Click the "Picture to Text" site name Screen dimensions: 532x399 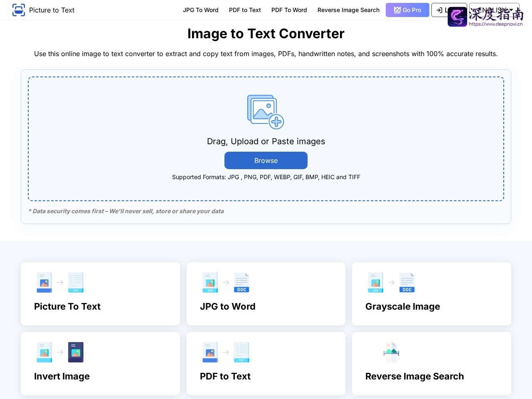click(52, 10)
